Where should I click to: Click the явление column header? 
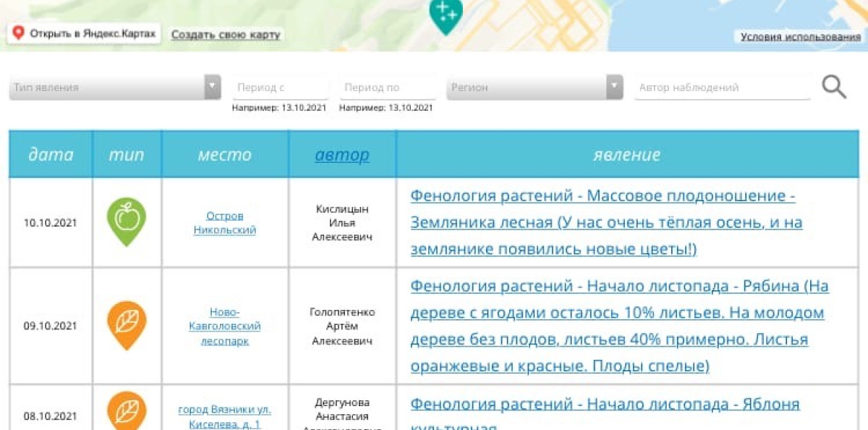pyautogui.click(x=627, y=154)
